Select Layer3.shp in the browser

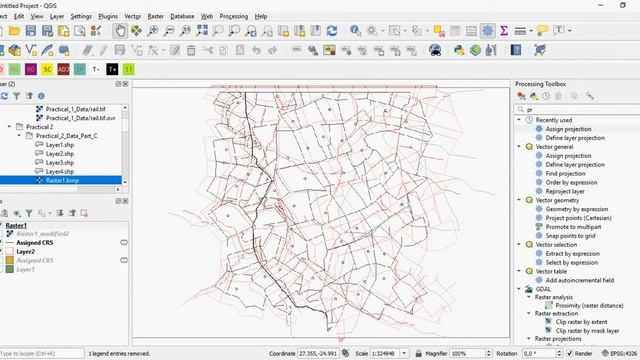[x=60, y=162]
